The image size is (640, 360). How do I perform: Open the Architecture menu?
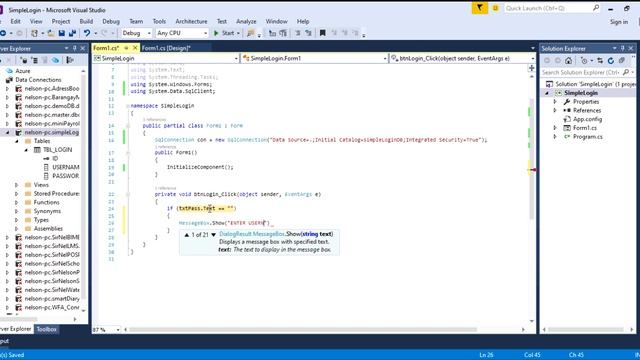191,21
